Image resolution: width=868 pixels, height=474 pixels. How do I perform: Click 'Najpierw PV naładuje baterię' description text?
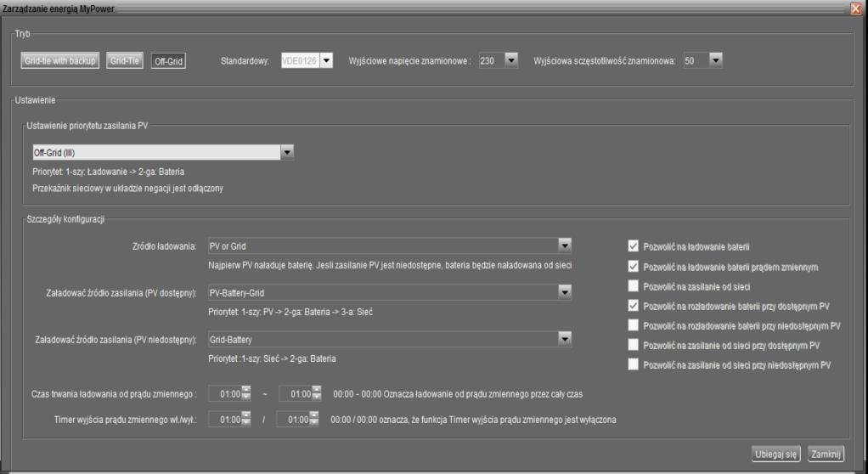click(x=391, y=265)
